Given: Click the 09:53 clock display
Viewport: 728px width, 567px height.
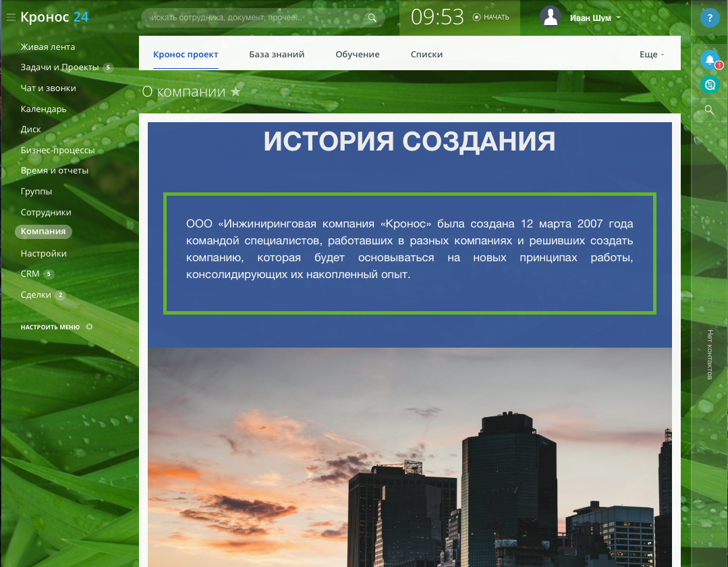Looking at the screenshot, I should [437, 17].
